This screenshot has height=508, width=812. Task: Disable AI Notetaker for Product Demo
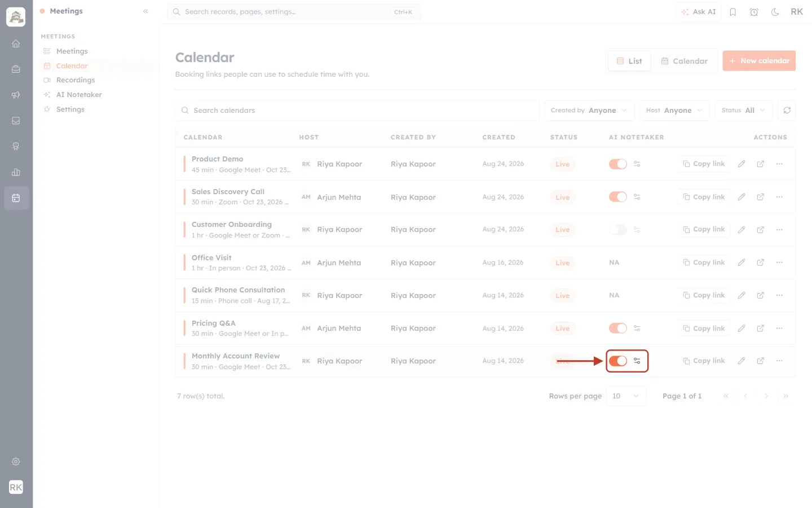click(618, 164)
